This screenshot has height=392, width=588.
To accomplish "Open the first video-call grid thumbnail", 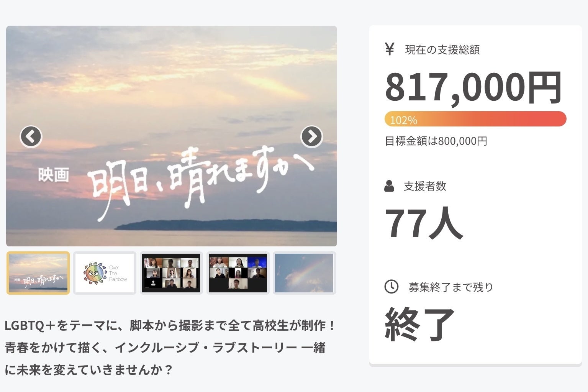I will [171, 273].
